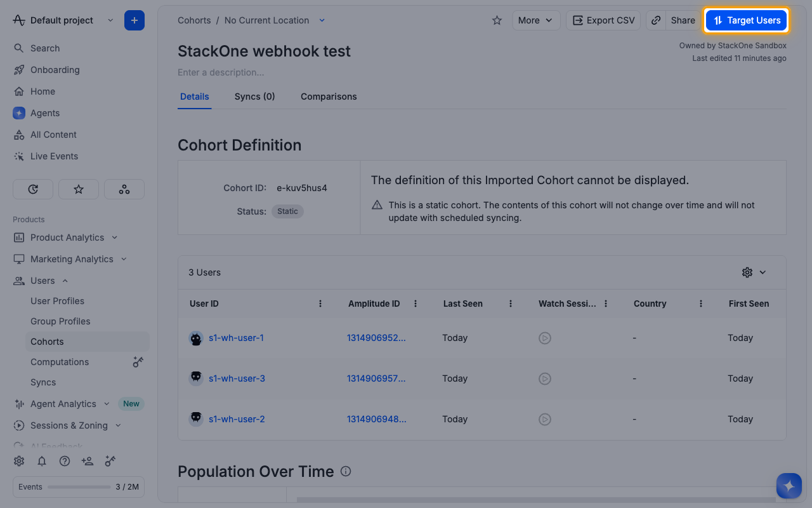The image size is (812, 508).
Task: Open Last Seen column options menu
Action: [511, 304]
